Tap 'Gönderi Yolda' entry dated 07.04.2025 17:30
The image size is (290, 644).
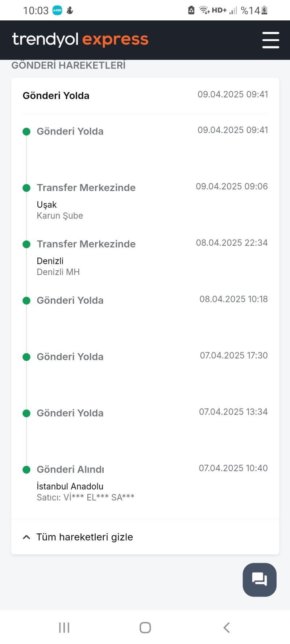(x=145, y=357)
